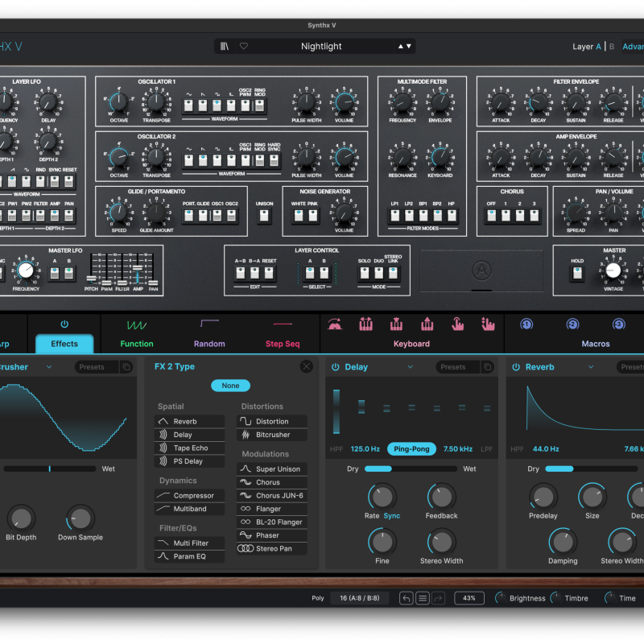Go to previous preset with up arrow

coord(400,47)
